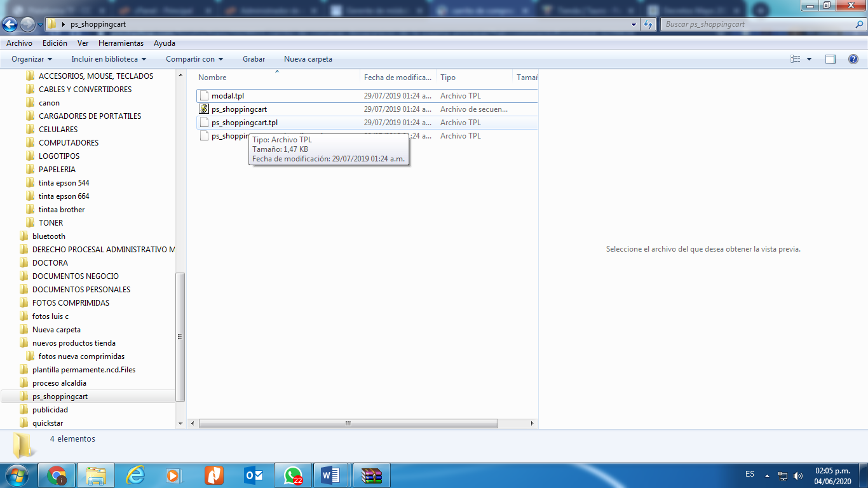The image size is (868, 488).
Task: Select nuevos productos tienda folder
Action: click(74, 343)
